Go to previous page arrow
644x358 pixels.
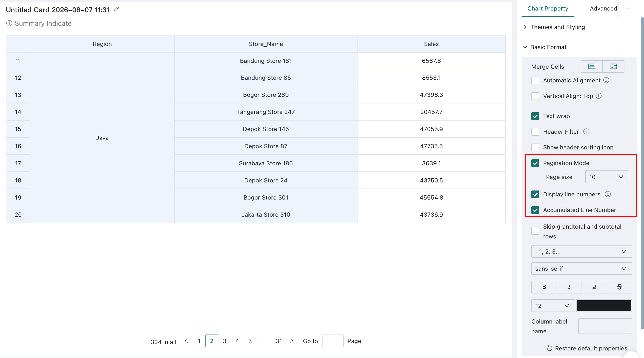click(x=186, y=341)
